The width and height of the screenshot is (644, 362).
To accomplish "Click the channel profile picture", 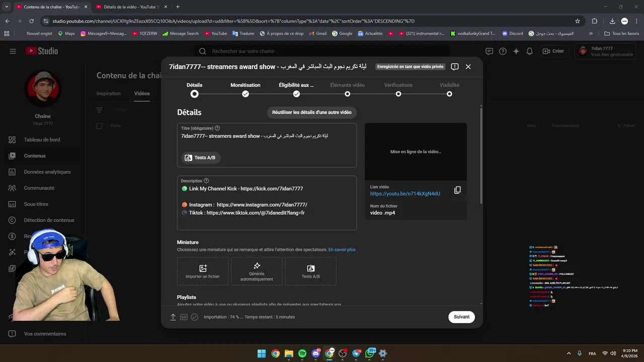I will 43,89.
